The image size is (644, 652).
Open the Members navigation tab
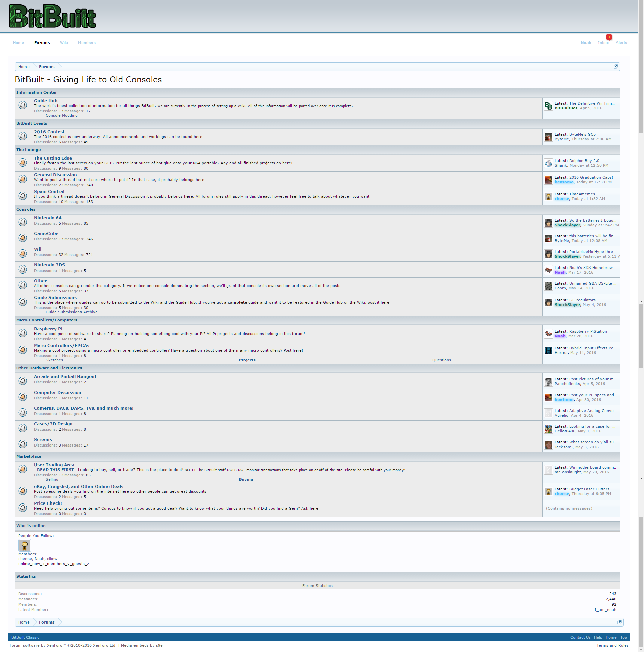87,43
